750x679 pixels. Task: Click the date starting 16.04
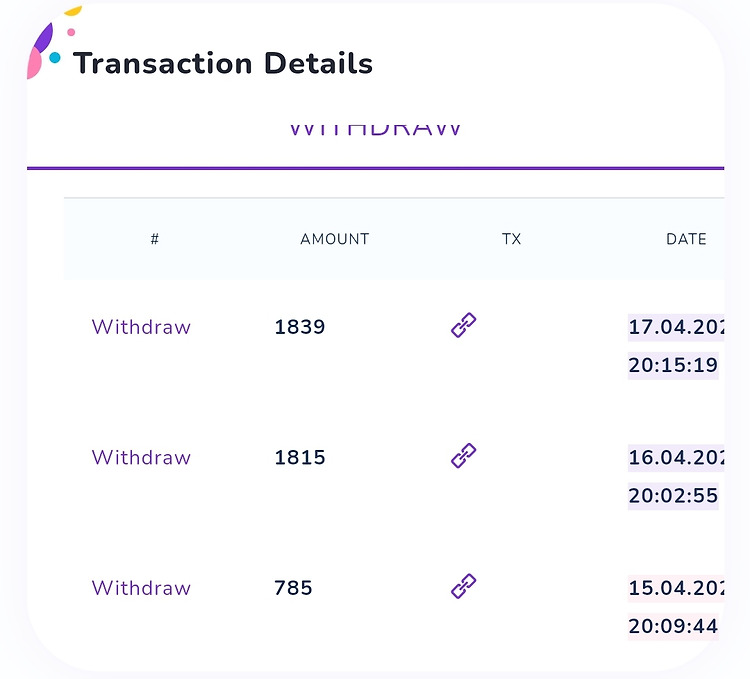[x=675, y=458]
